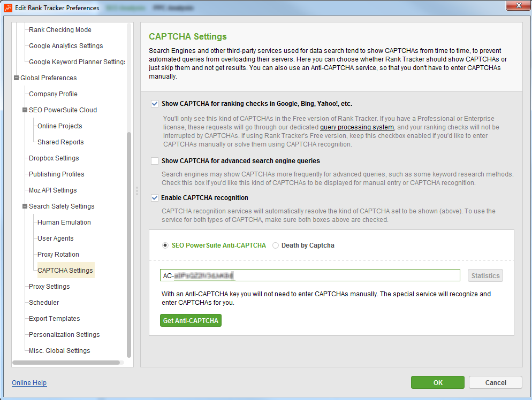Select Search Safety Settings tree item

click(x=62, y=206)
